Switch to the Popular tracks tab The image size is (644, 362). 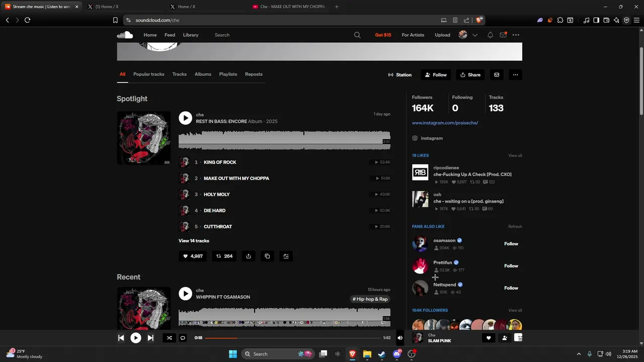tap(149, 74)
